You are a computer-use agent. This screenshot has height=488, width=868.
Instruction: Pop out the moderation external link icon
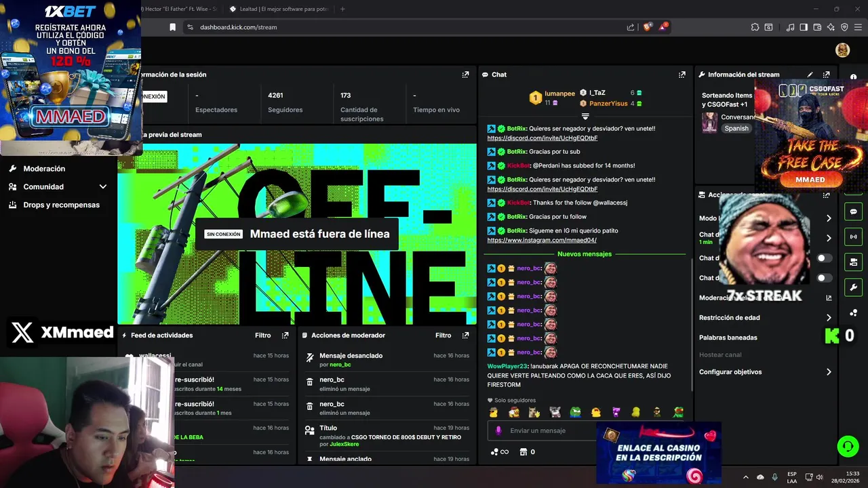click(x=829, y=298)
